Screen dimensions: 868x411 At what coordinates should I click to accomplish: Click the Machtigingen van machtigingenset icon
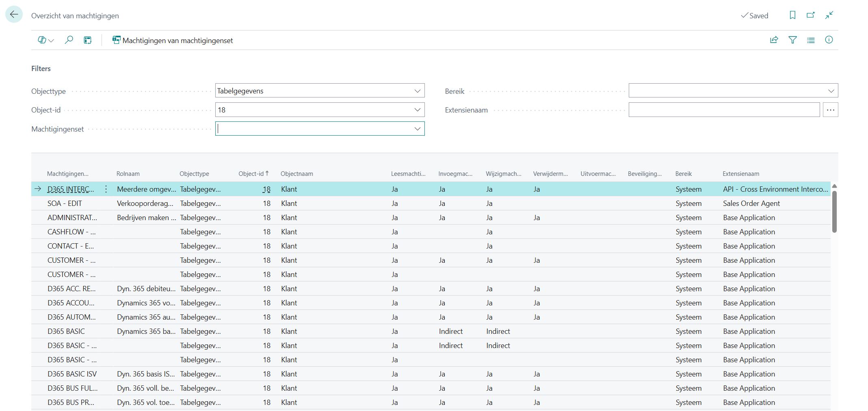pyautogui.click(x=117, y=40)
